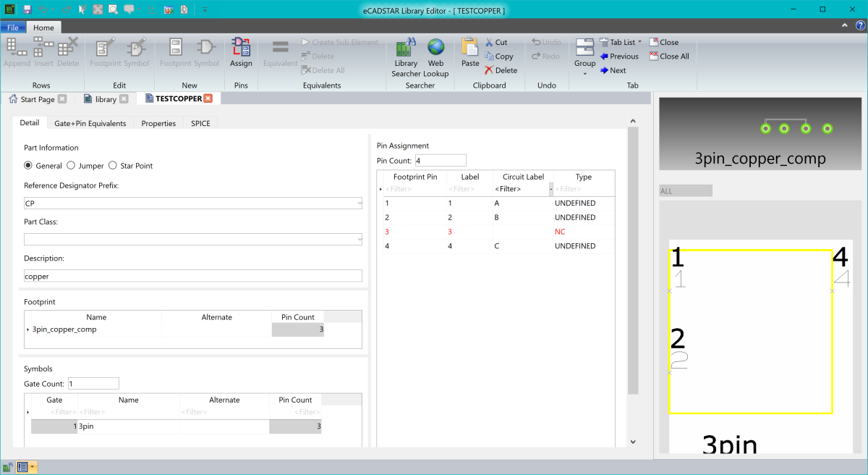
Task: Click circuit label B cell
Action: point(523,217)
